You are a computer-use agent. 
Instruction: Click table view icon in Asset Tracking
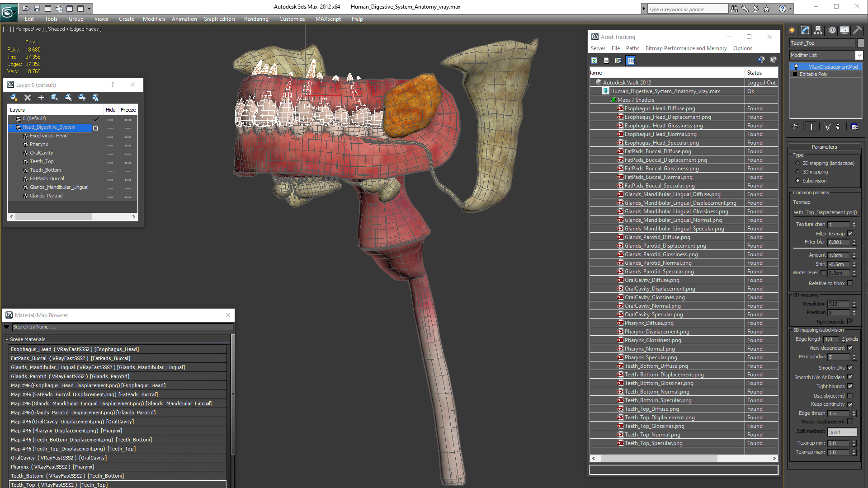click(631, 61)
